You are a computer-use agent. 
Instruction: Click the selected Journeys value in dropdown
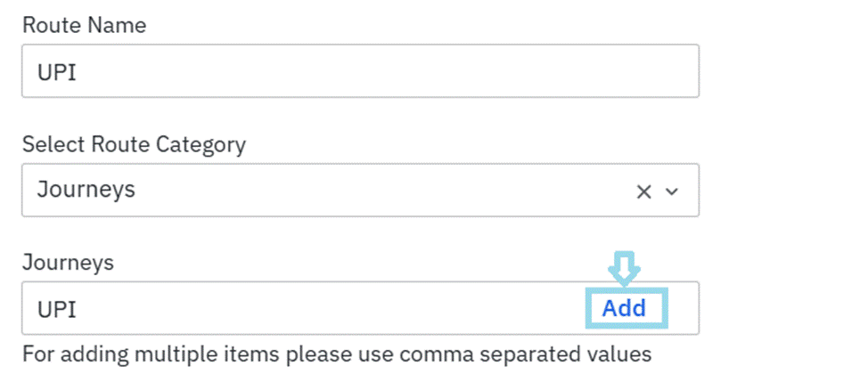point(86,190)
